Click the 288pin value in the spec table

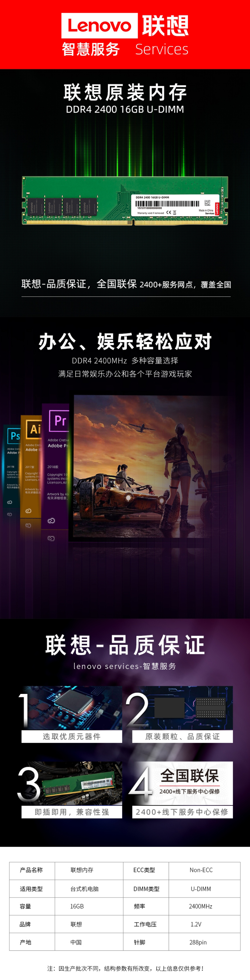[198, 942]
